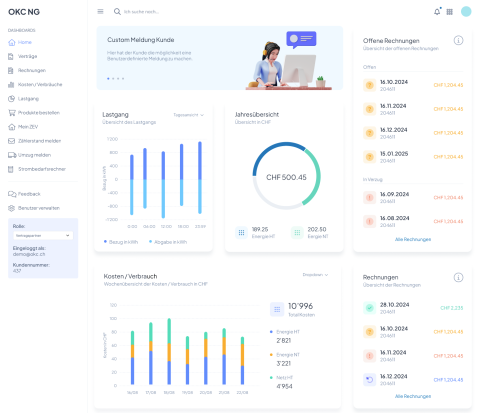
Task: Open the Lastgang Tagesansicht dropdown
Action: [x=188, y=115]
